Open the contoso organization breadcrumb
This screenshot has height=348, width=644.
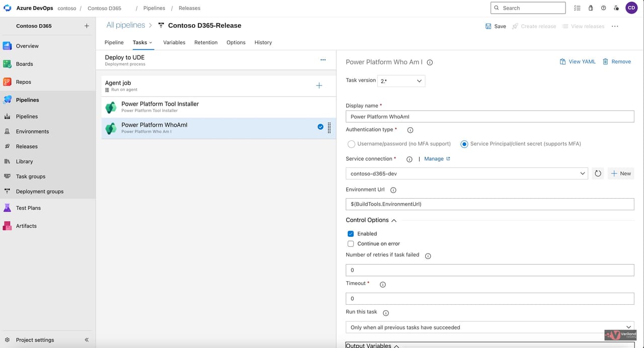pyautogui.click(x=67, y=8)
